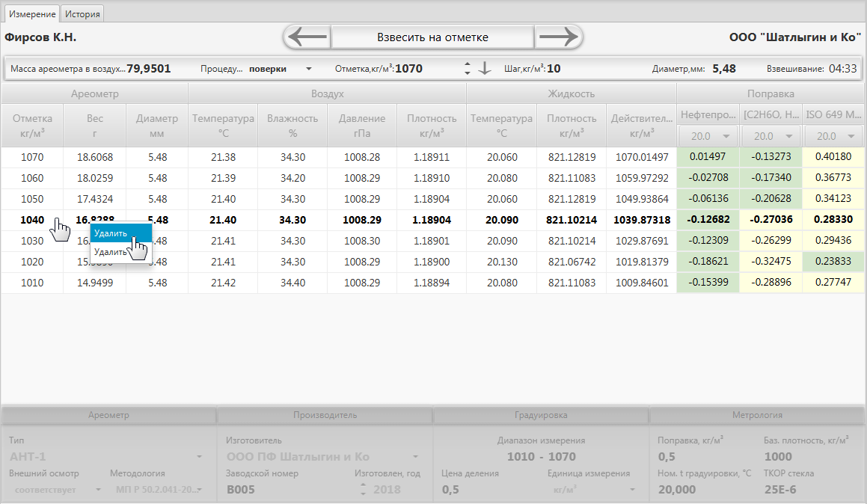Increase the Отметка value with the up stepper

pyautogui.click(x=468, y=64)
